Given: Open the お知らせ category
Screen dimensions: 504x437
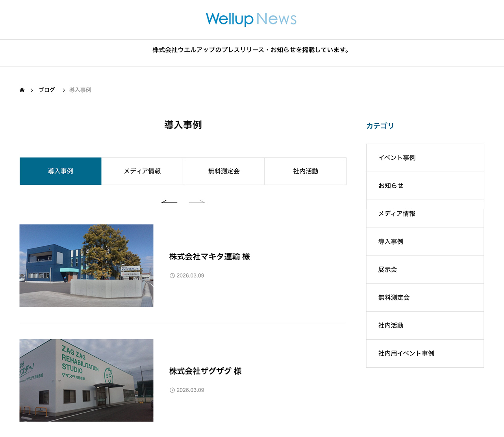Looking at the screenshot, I should (391, 185).
